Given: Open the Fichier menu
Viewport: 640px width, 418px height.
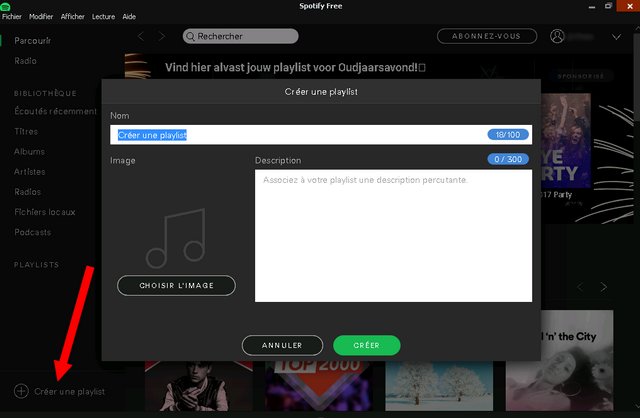Looking at the screenshot, I should [x=12, y=17].
